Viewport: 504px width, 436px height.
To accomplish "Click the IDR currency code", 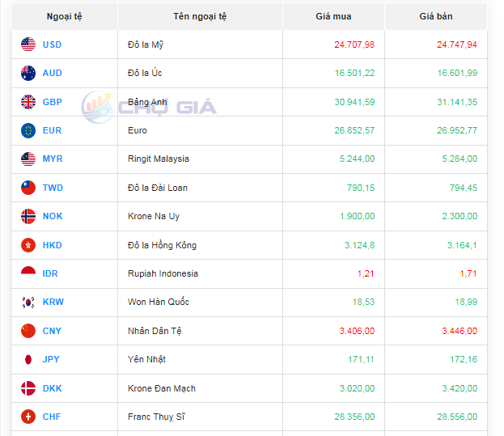I will (50, 273).
